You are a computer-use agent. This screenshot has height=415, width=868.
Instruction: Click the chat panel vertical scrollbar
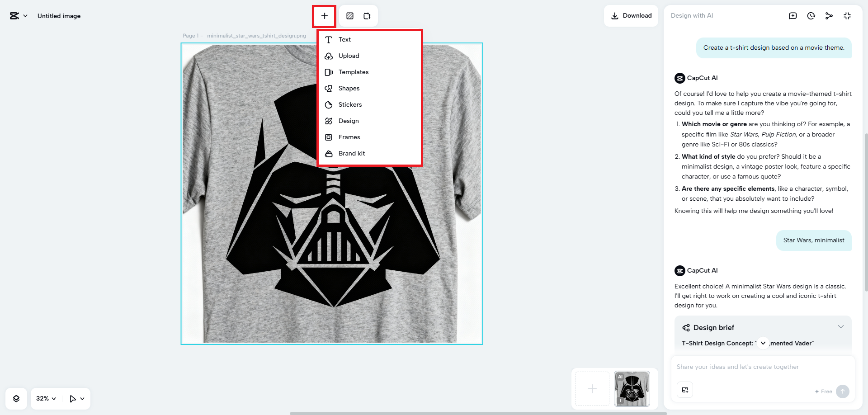866,212
